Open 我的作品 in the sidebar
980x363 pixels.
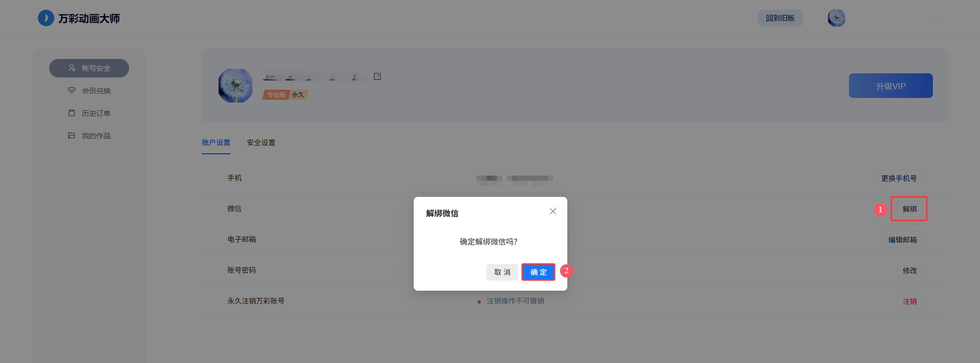coord(90,136)
